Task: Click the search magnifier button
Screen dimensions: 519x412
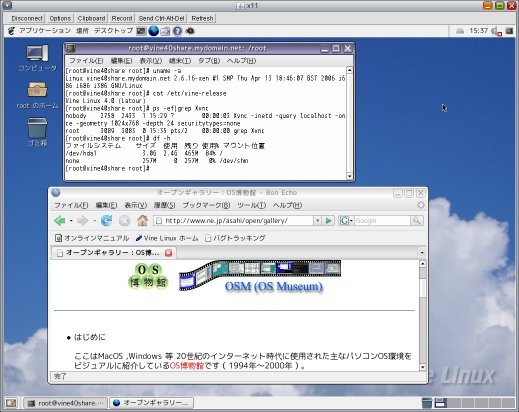Action: pyautogui.click(x=417, y=220)
